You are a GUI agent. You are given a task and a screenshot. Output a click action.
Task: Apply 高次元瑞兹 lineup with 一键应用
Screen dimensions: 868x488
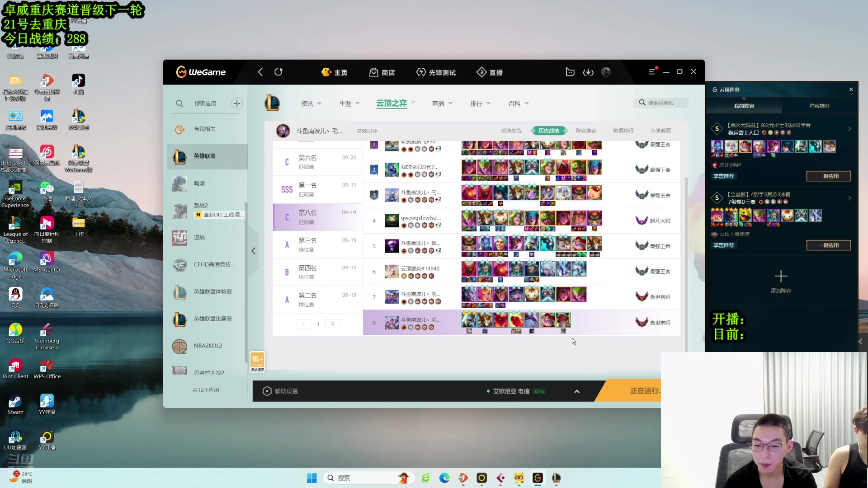828,176
